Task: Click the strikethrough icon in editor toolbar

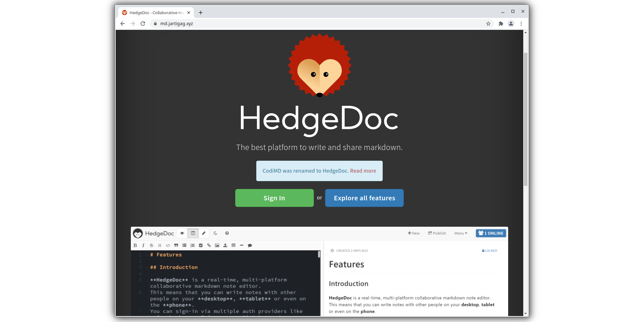Action: pos(152,245)
